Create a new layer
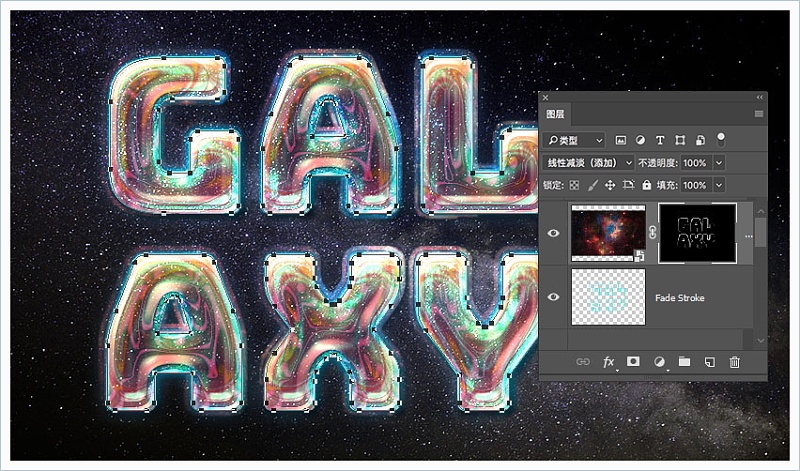Viewport: 800px width, 471px height. (710, 361)
